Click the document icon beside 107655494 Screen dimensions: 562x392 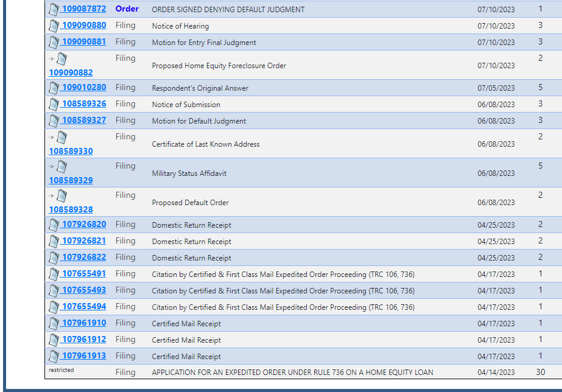click(x=54, y=307)
